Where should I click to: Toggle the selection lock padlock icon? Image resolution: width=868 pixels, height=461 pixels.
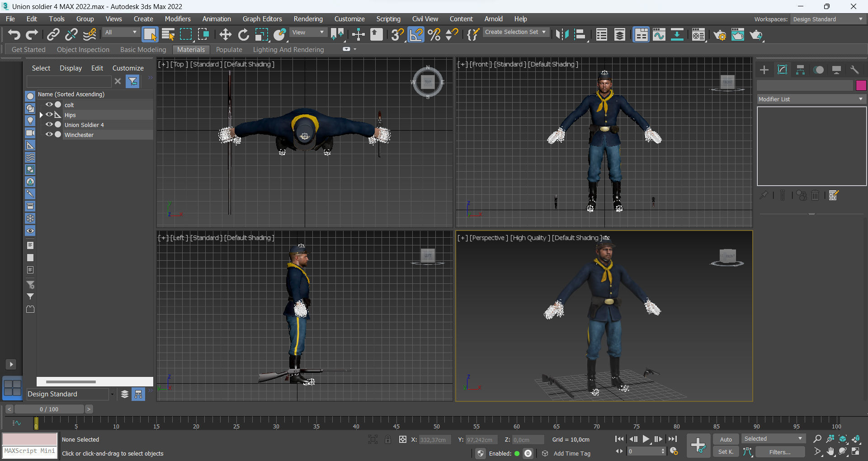click(x=388, y=439)
